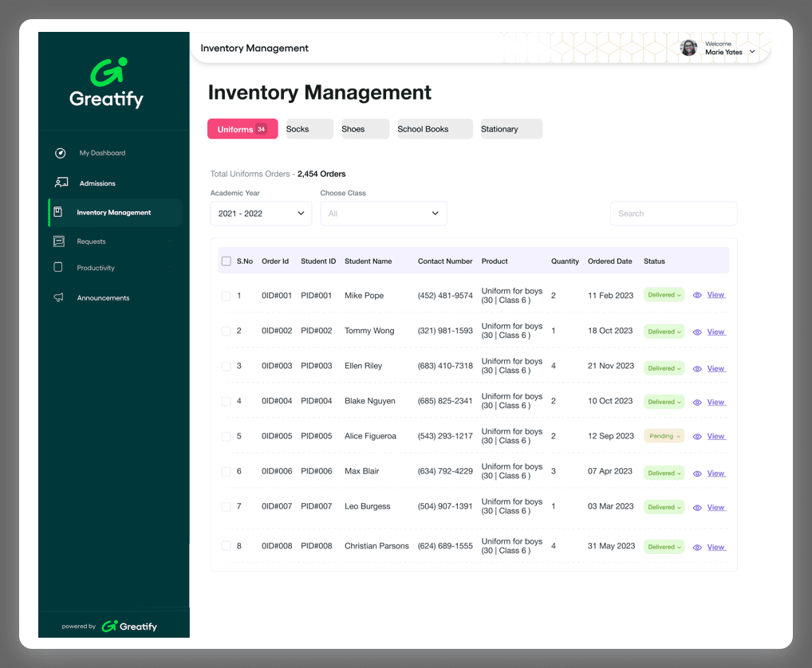812x668 pixels.
Task: Open View link for Ellen Riley's order
Action: [x=715, y=368]
